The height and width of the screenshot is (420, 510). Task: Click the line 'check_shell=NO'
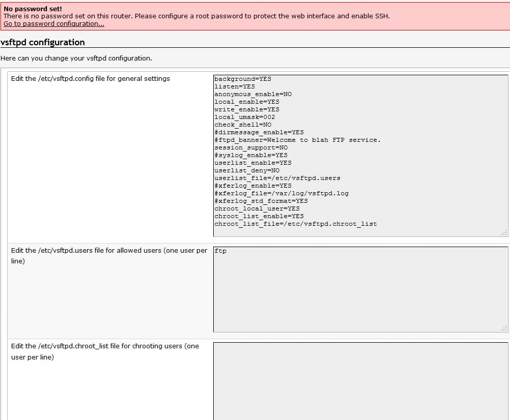243,125
